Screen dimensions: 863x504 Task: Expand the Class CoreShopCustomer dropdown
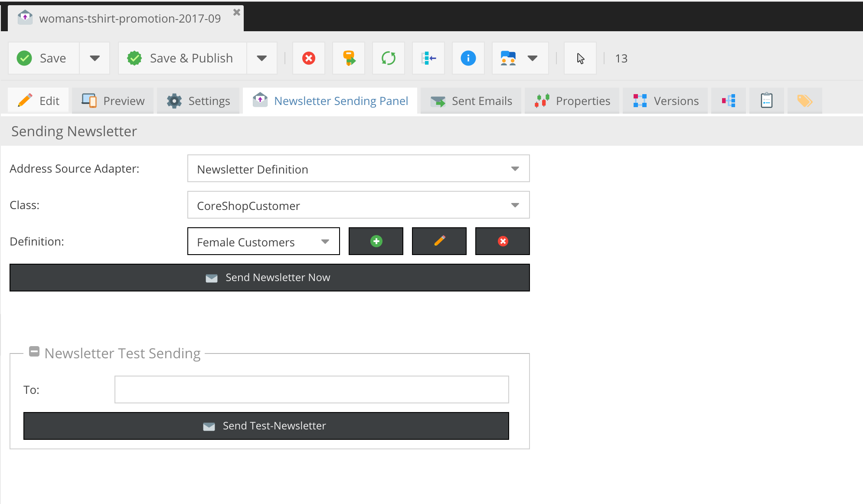click(x=515, y=205)
